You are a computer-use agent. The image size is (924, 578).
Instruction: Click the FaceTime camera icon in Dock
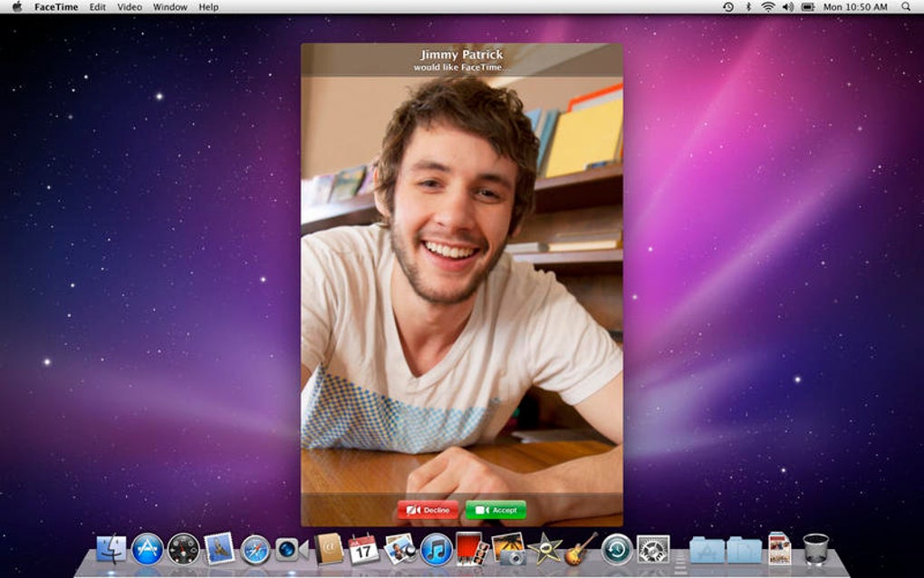point(291,550)
